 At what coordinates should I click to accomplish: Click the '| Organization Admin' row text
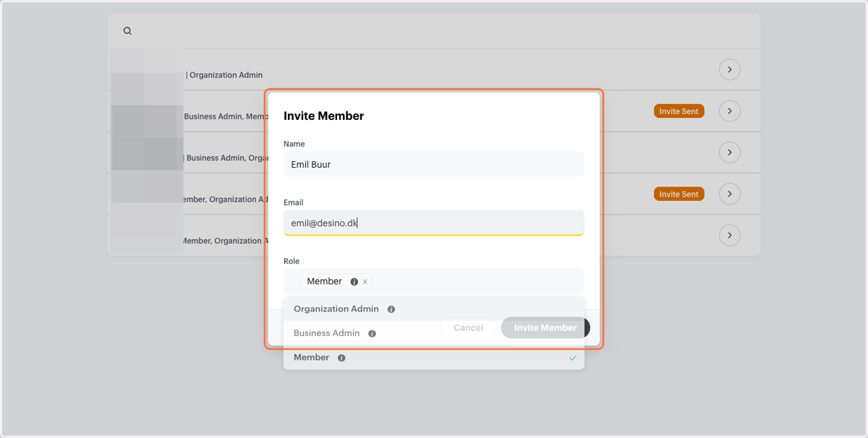click(224, 75)
